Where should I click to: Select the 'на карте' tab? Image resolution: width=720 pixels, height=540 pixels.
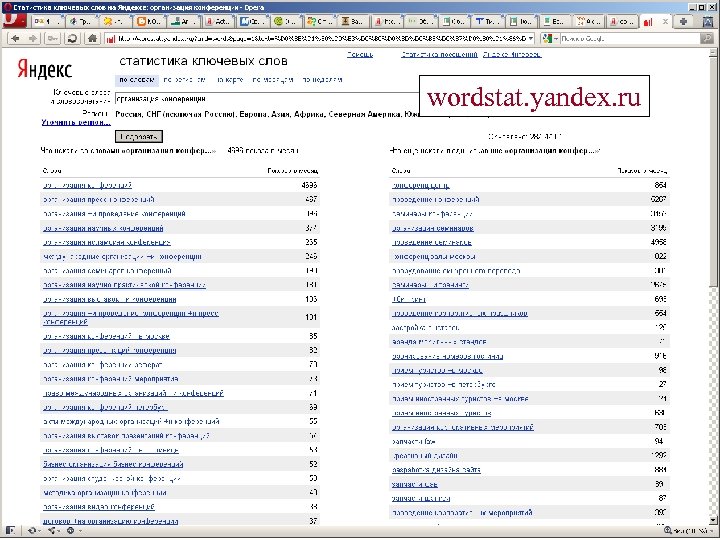point(229,80)
